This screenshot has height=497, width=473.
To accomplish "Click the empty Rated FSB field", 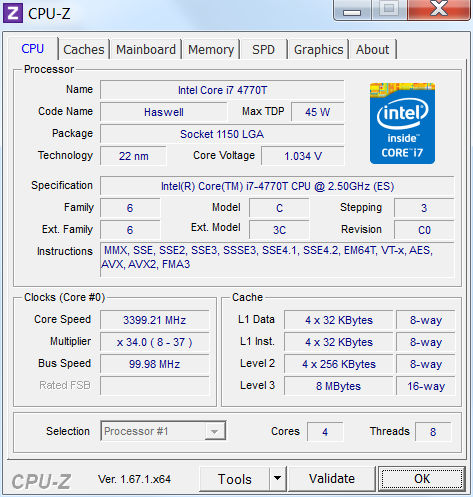I will coord(155,386).
